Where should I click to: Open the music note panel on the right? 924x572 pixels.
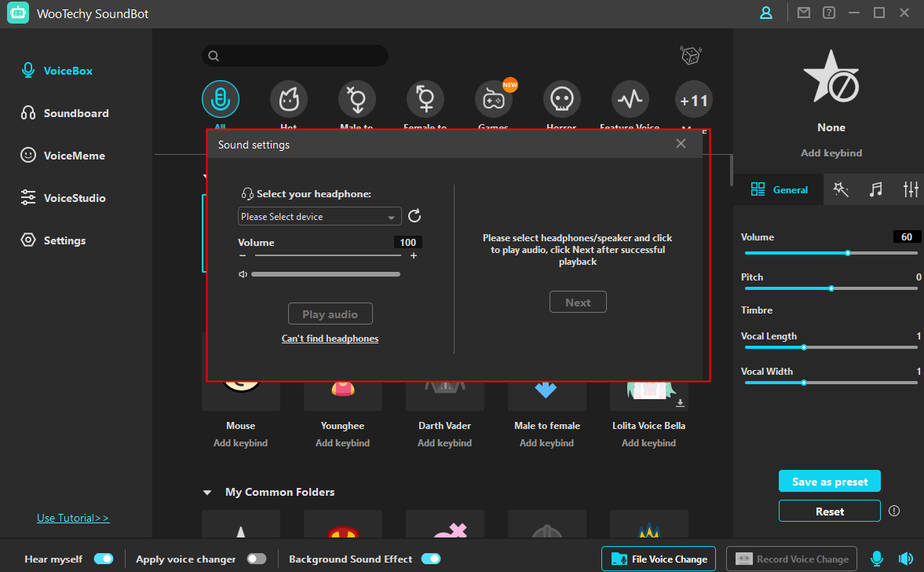pos(877,189)
